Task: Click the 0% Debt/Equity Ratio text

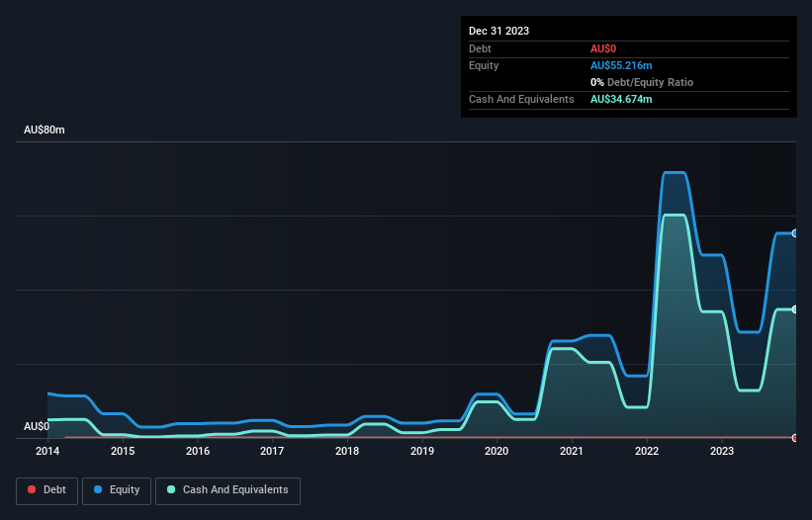Action: 642,82
